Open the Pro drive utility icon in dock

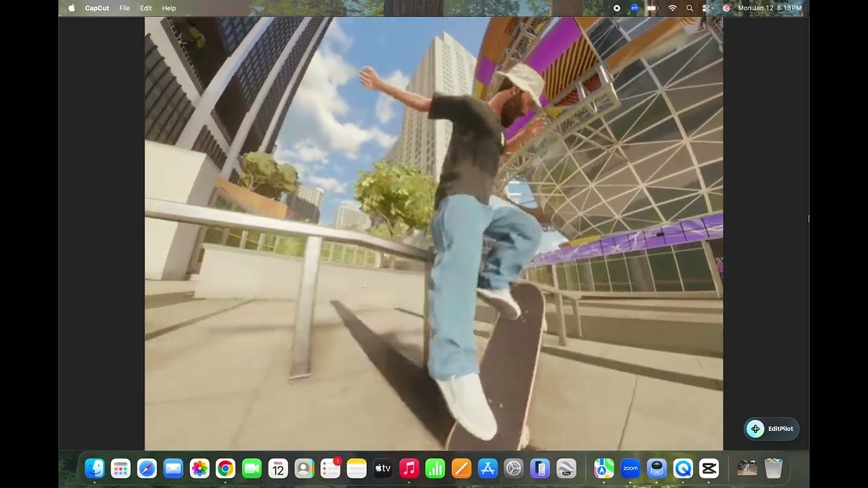point(566,468)
